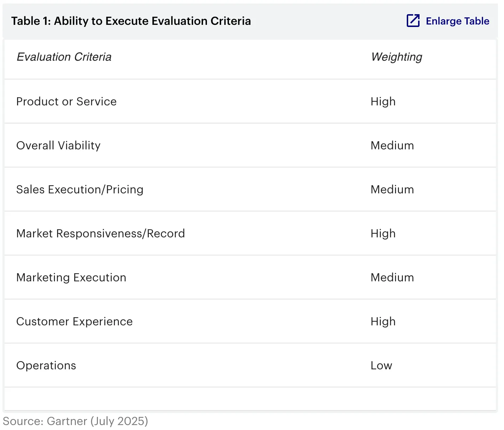
Task: Select the Evaluation Criteria column header
Action: click(64, 57)
